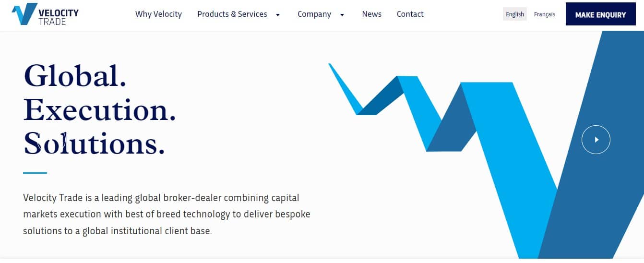The width and height of the screenshot is (644, 263).
Task: Switch site language to English
Action: coord(514,14)
